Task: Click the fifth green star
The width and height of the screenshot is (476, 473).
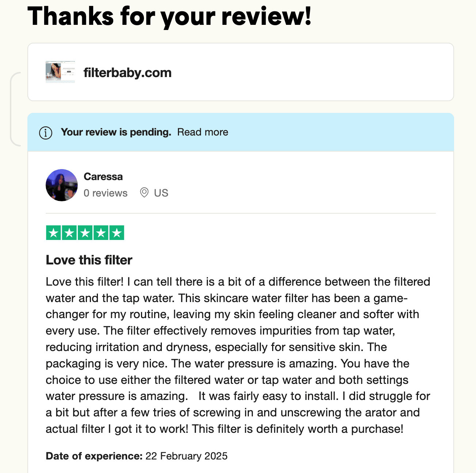Action: [117, 232]
